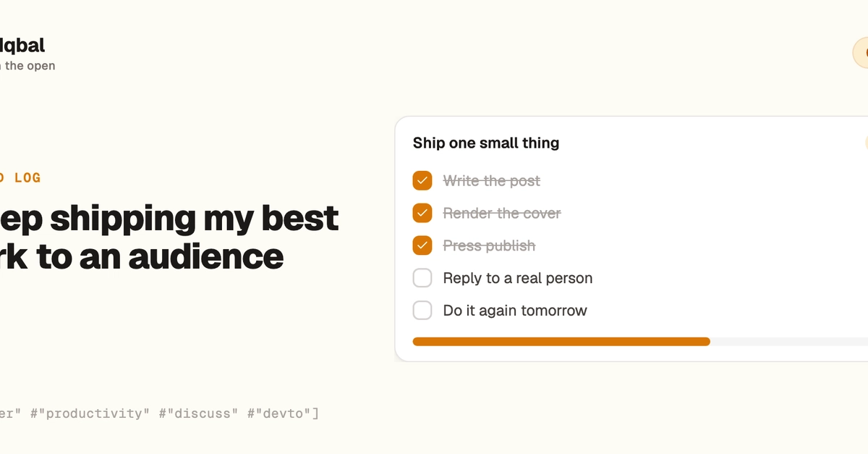This screenshot has width=868, height=454.
Task: Click the small peach badge in card header
Action: pos(867,143)
